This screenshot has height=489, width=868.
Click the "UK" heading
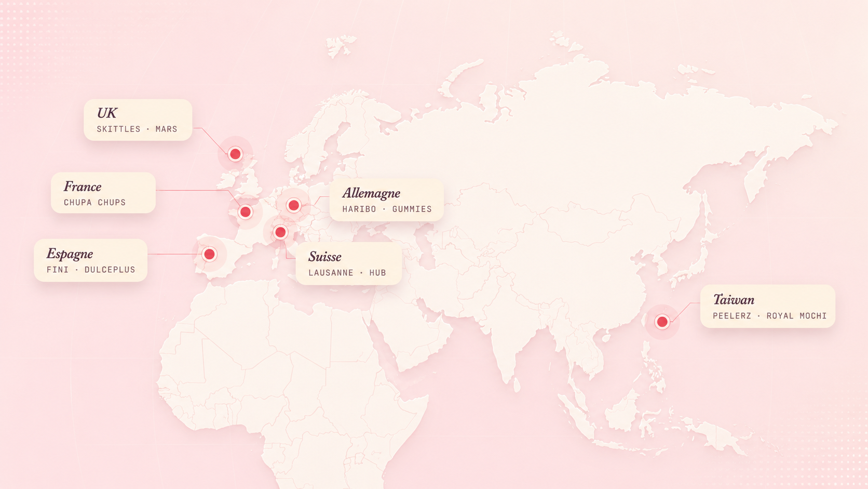107,113
